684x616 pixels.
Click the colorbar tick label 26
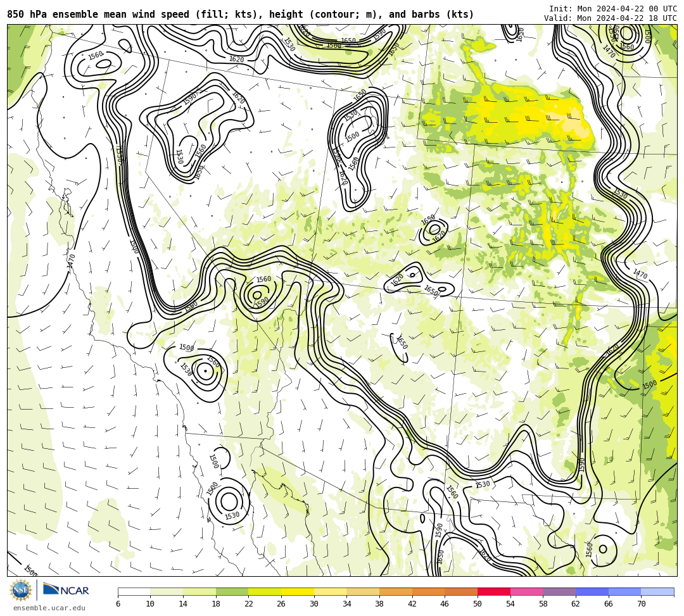281,604
